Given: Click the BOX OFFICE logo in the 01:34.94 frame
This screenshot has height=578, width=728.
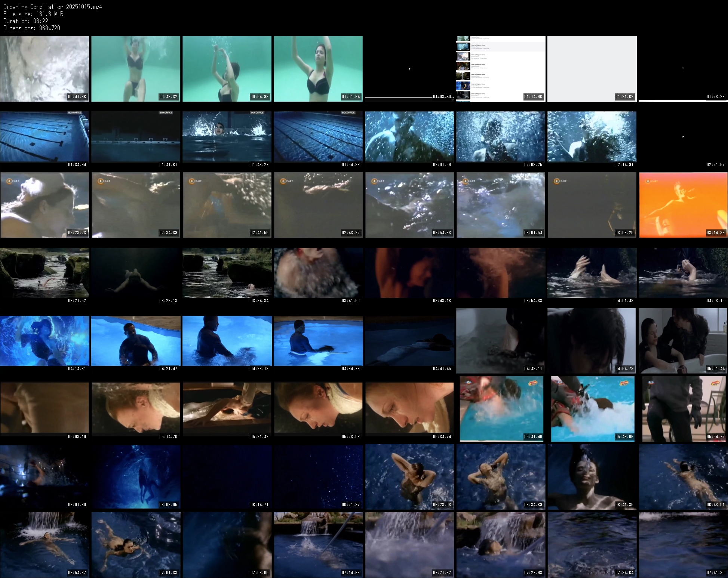Looking at the screenshot, I should pyautogui.click(x=74, y=112).
